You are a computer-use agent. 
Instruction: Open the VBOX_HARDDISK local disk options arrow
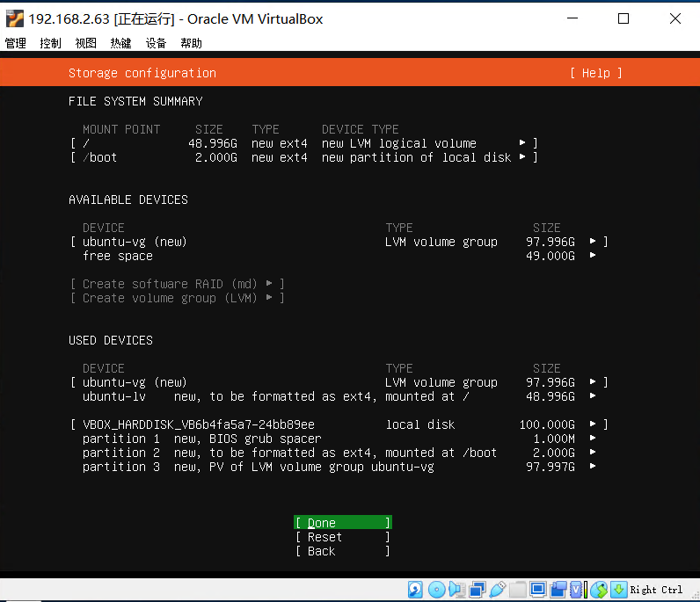click(593, 424)
